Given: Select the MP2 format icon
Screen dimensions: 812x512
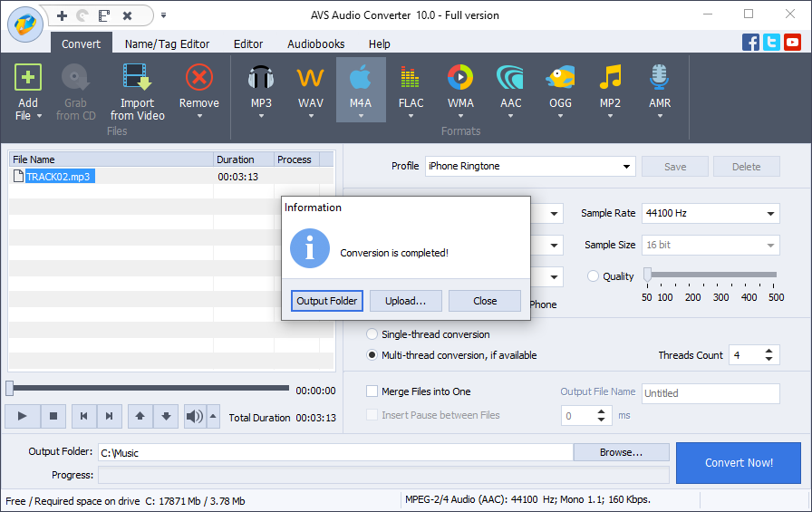Looking at the screenshot, I should 610,78.
